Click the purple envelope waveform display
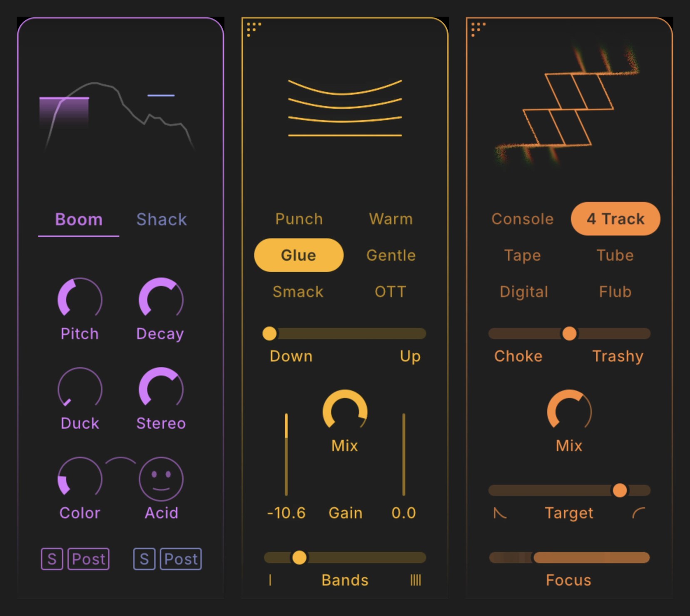The width and height of the screenshot is (690, 616). (x=117, y=117)
